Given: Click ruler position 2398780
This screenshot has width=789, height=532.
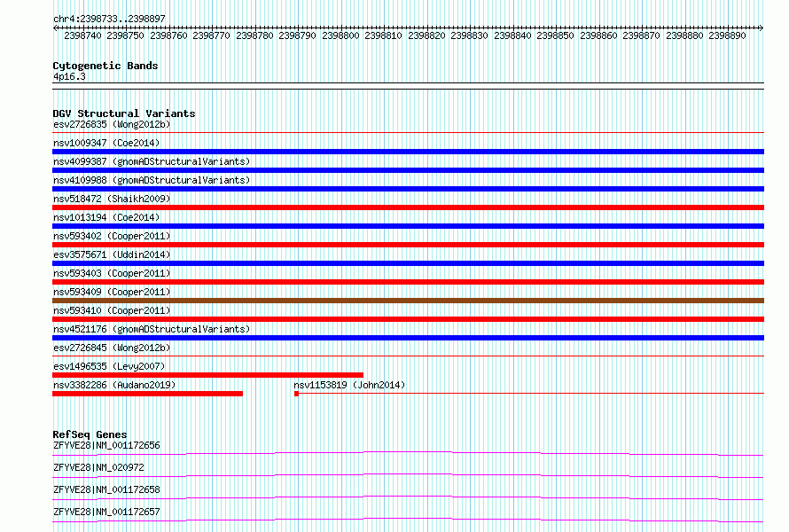Looking at the screenshot, I should 254,35.
